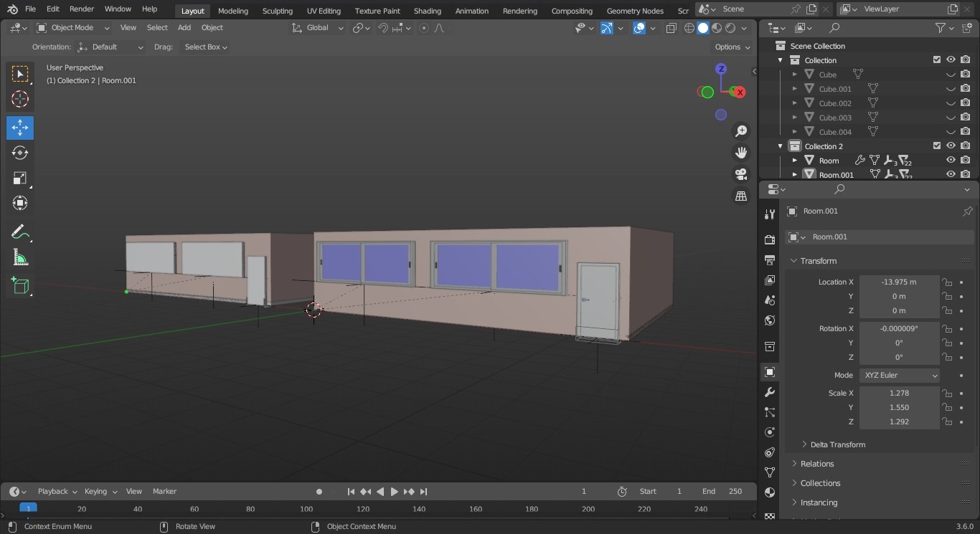980x534 pixels.
Task: Play the animation forward
Action: [x=394, y=492]
